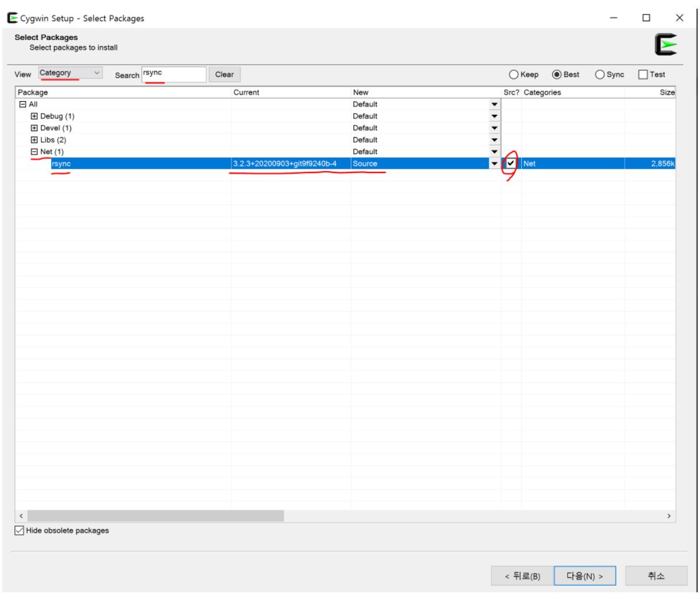
Task: Collapse the All tree node
Action: coord(23,105)
